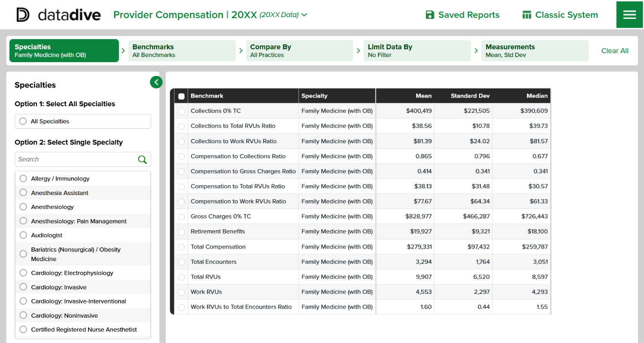The height and width of the screenshot is (343, 644).
Task: Check the Work RVUs row checkbox
Action: 181,292
